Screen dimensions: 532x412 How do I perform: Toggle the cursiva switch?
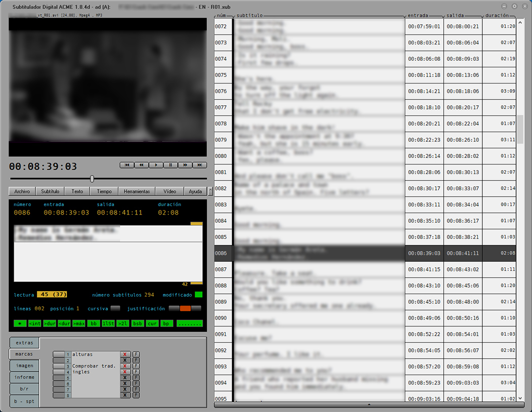[116, 308]
